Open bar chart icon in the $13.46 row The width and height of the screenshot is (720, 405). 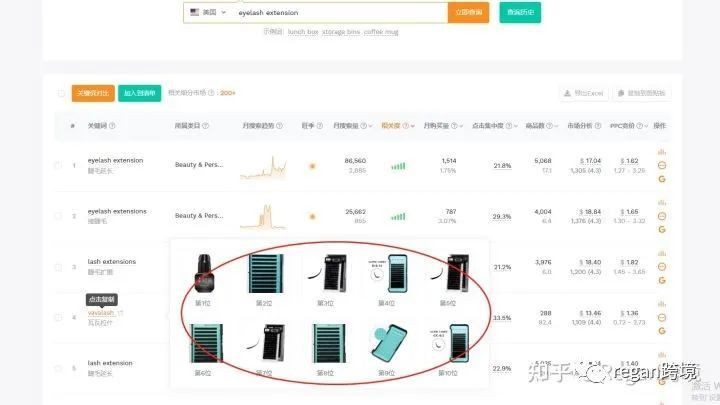662,304
